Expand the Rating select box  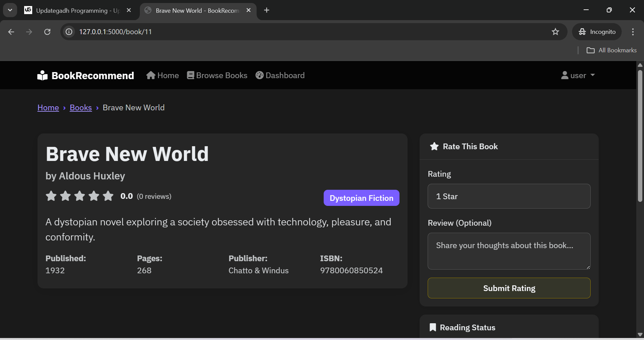coord(509,196)
